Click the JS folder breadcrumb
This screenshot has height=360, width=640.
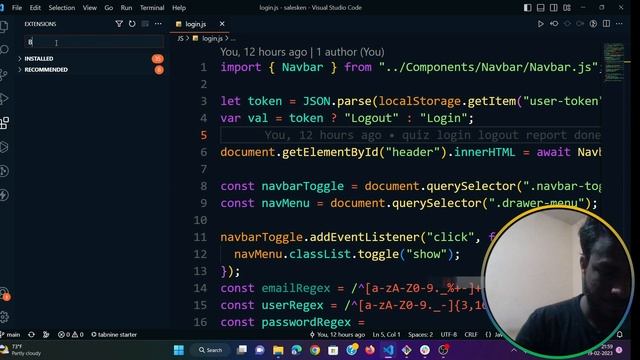pyautogui.click(x=180, y=38)
